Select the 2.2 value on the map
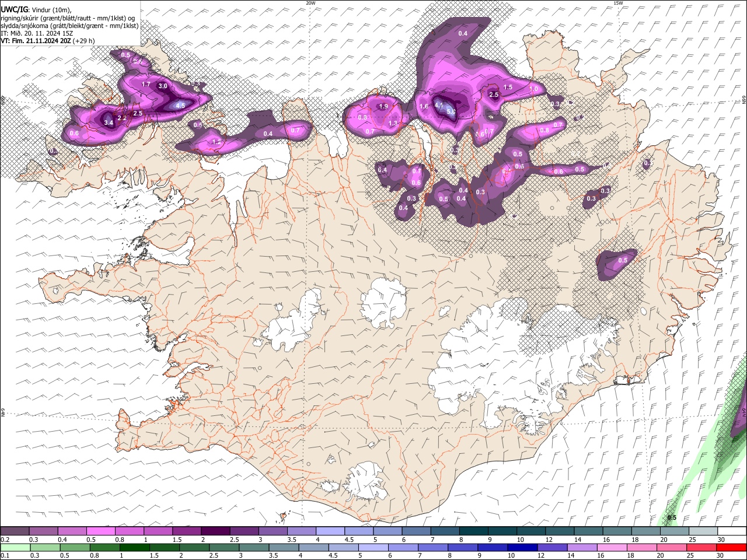The image size is (747, 560). tap(122, 118)
